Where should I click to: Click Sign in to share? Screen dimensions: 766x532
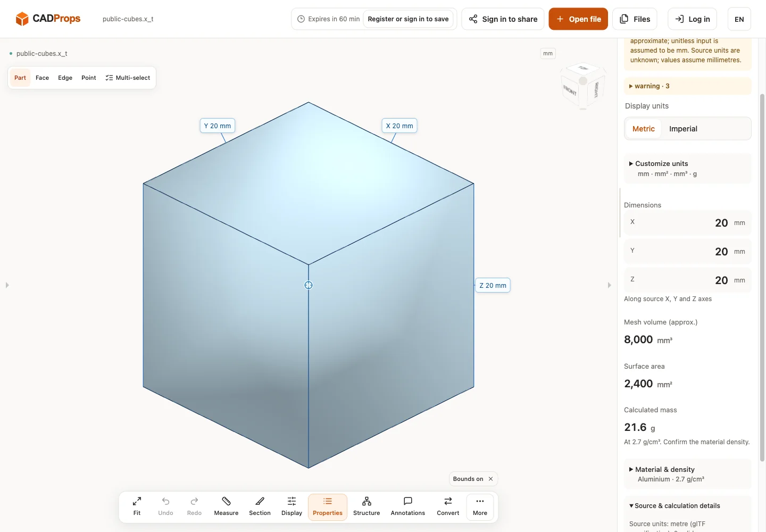pos(503,19)
